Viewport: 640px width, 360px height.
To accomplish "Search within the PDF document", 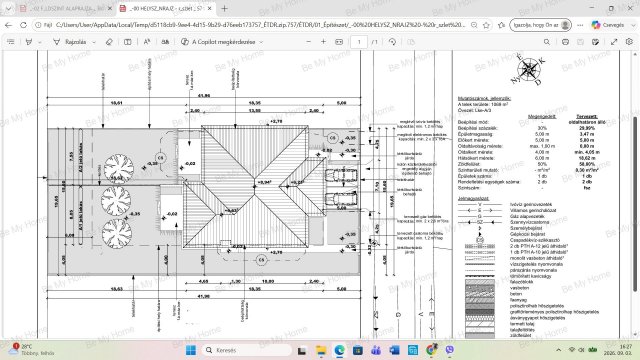I will pos(547,42).
